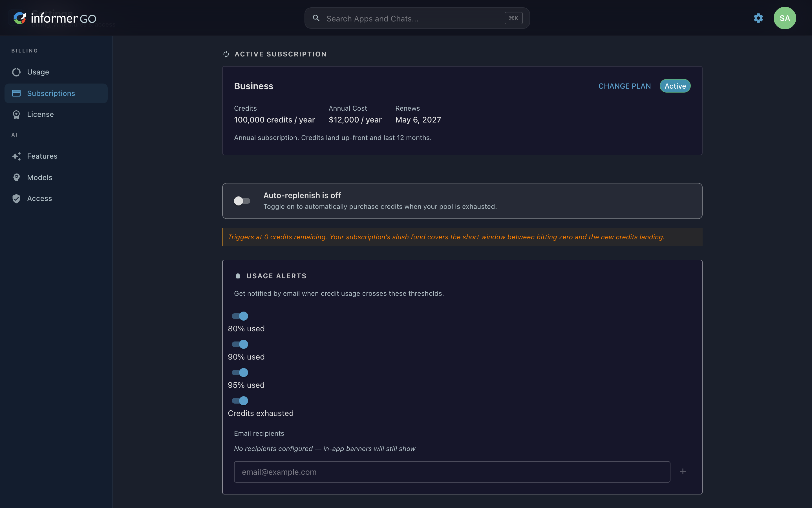Click the 'Renews' field label
812x508 pixels.
point(407,109)
